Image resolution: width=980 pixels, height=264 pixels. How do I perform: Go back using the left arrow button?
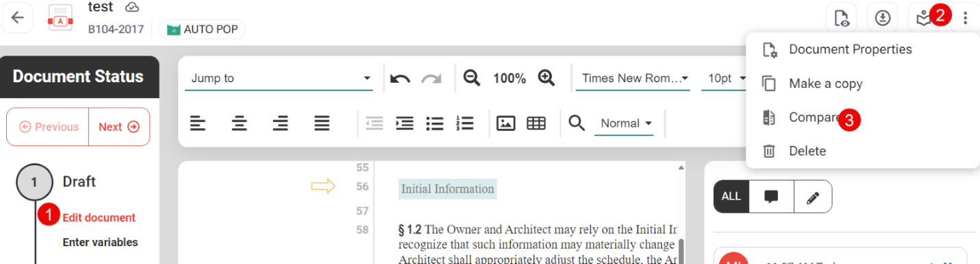[x=18, y=18]
